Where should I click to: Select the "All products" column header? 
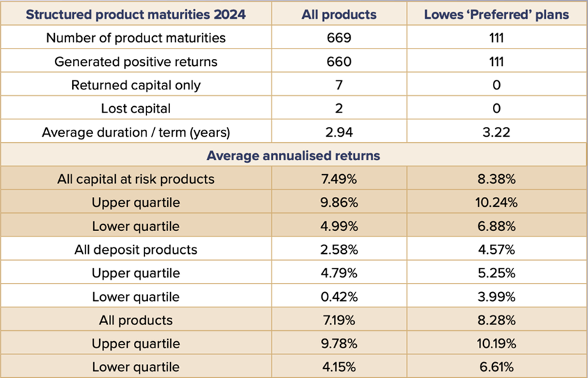point(339,14)
